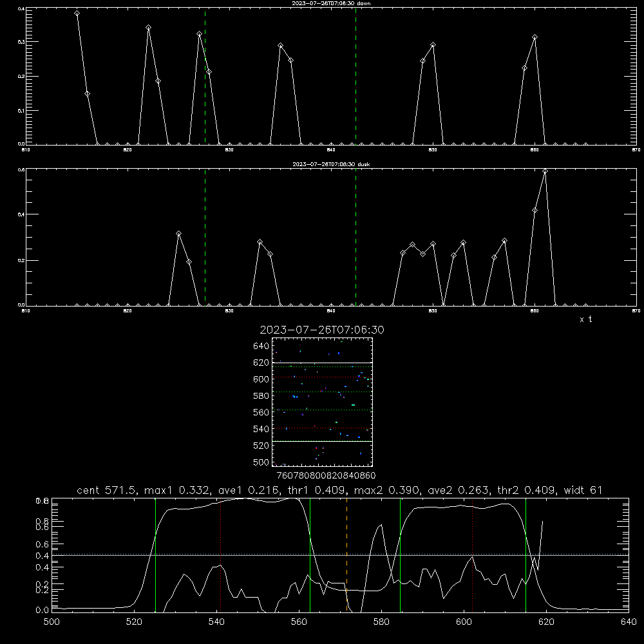Click the 'max1 0.332' value in stats line
Image resolution: width=644 pixels, height=644 pixels.
coord(176,490)
